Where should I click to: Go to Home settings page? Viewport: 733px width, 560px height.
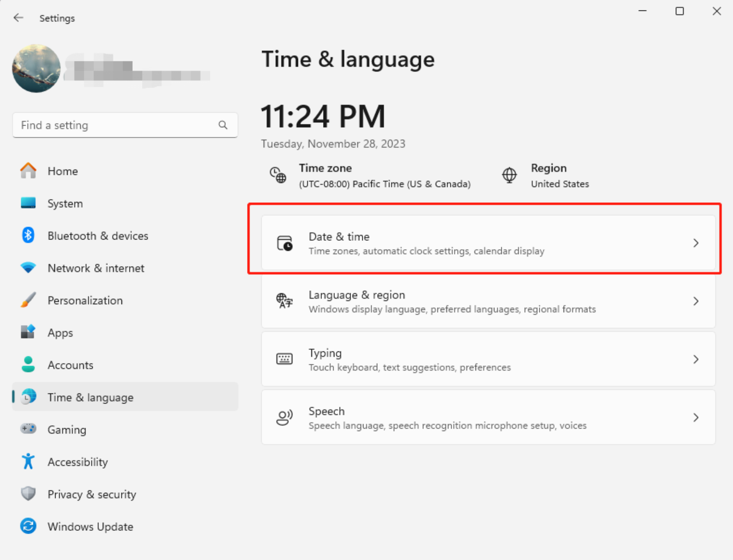[x=63, y=171]
